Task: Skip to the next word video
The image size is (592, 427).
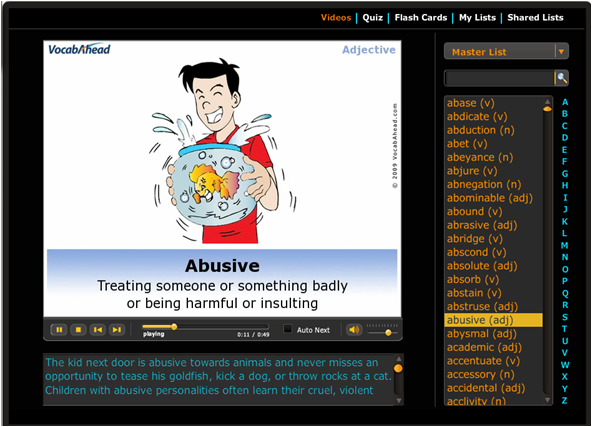Action: click(x=117, y=330)
